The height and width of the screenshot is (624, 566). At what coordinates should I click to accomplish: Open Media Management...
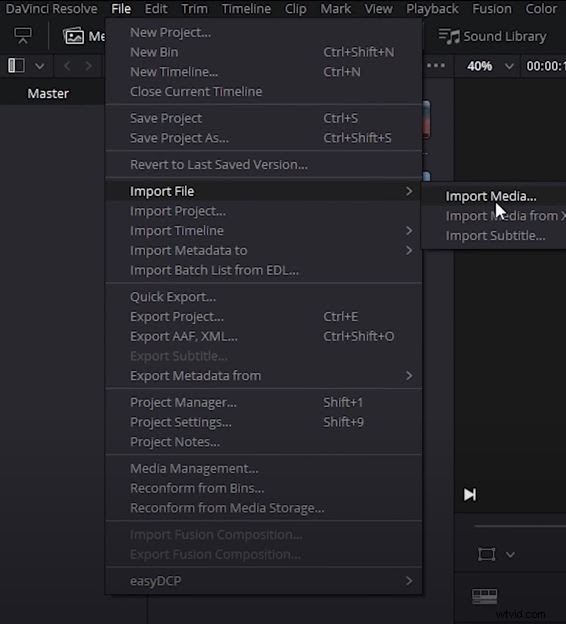point(263,468)
